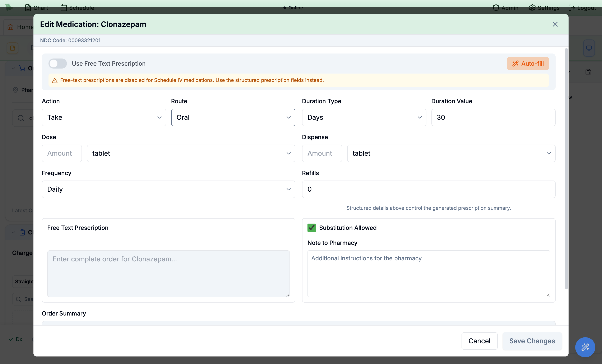The image size is (602, 364).
Task: Click the Order Summary heading
Action: click(64, 313)
